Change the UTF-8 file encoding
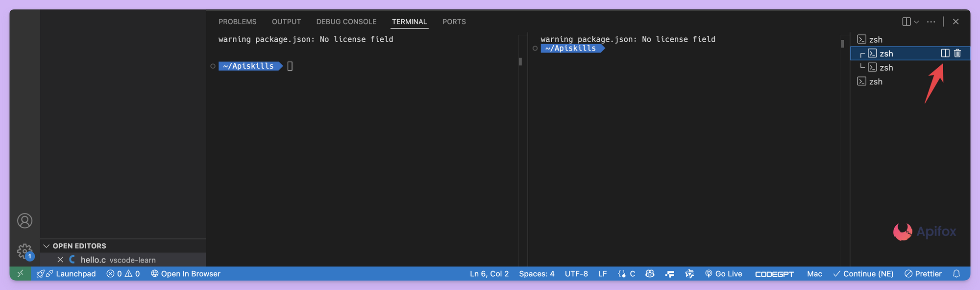The width and height of the screenshot is (980, 290). point(576,274)
